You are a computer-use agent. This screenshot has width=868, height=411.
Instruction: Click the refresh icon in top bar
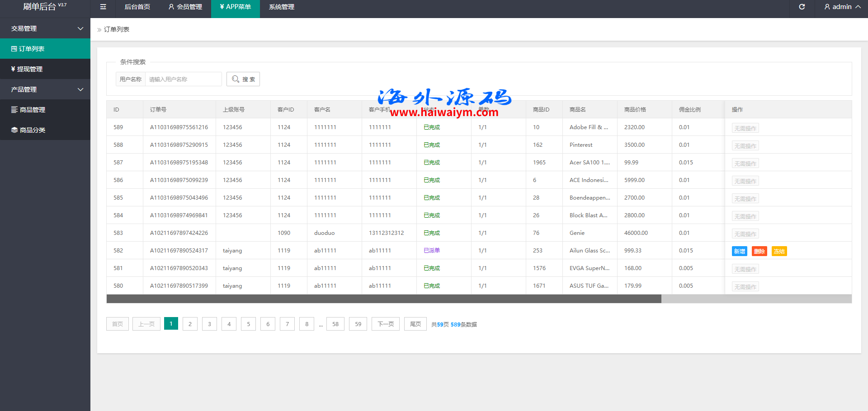coord(802,7)
